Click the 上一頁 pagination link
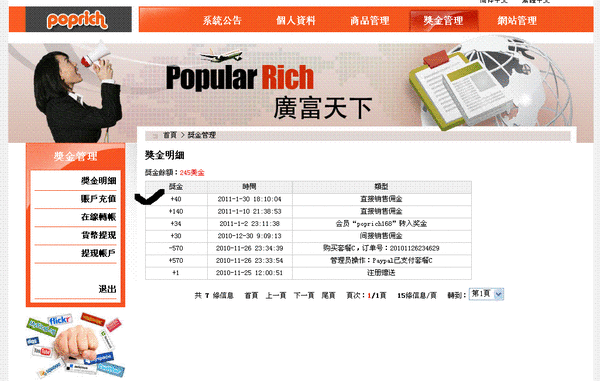This screenshot has width=600, height=381. [276, 295]
